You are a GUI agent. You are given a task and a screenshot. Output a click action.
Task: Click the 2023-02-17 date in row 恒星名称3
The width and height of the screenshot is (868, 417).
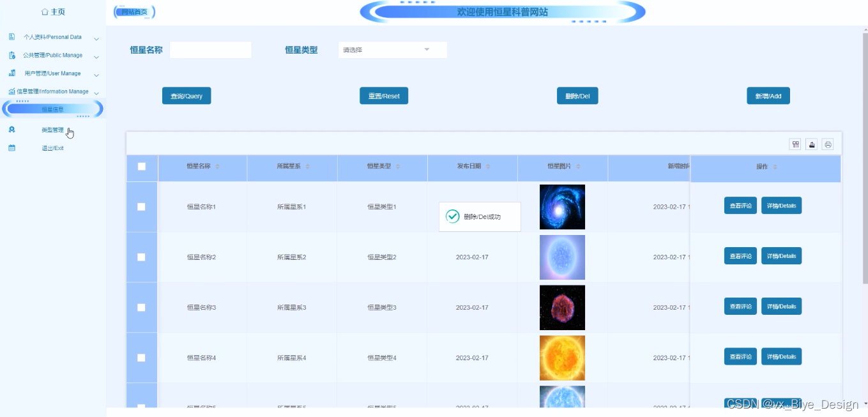(x=472, y=308)
